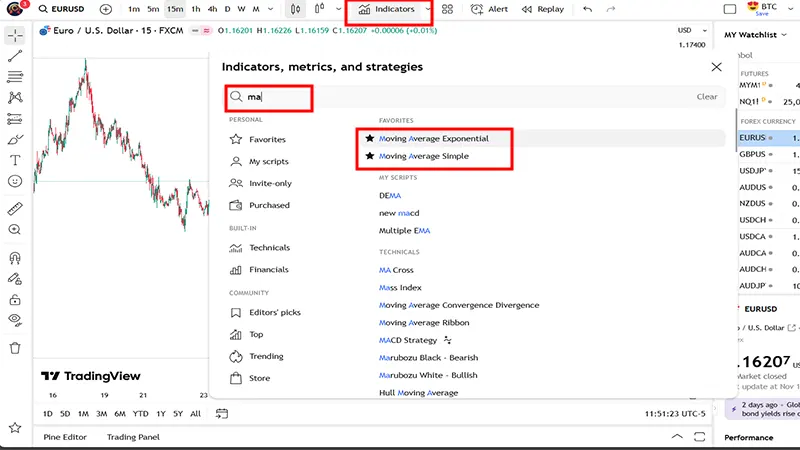Click the undo arrow in top toolbar
Viewport: 800px width, 450px height.
(x=586, y=9)
